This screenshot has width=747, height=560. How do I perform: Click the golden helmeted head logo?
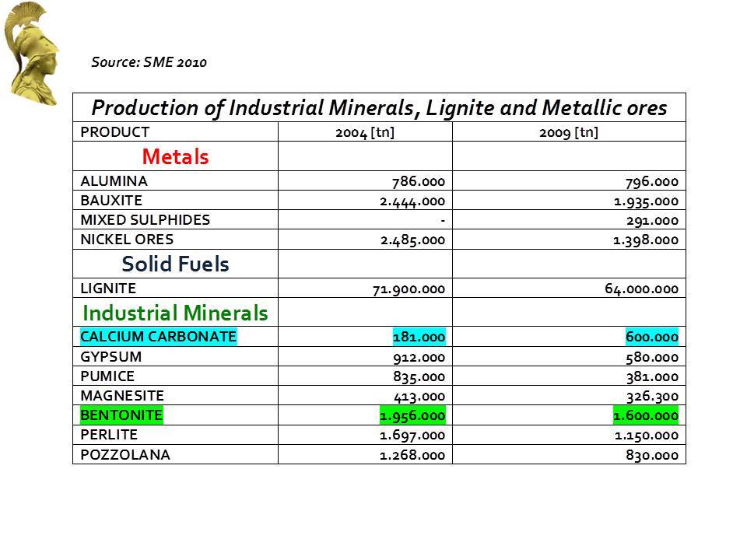coord(31,54)
